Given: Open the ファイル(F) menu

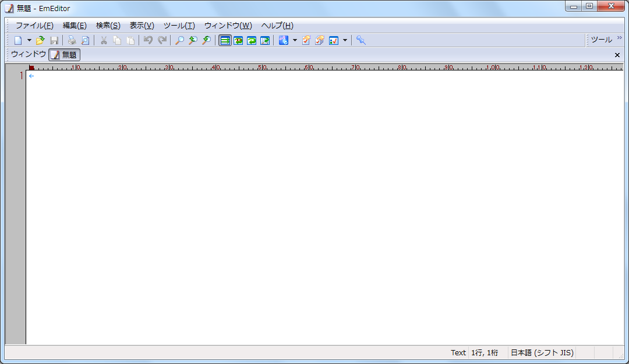Looking at the screenshot, I should coord(34,26).
